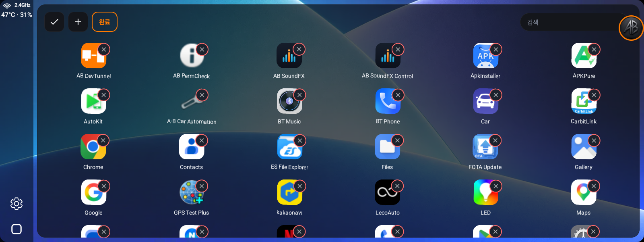Click the AB logo profile button
The height and width of the screenshot is (242, 644).
[631, 28]
